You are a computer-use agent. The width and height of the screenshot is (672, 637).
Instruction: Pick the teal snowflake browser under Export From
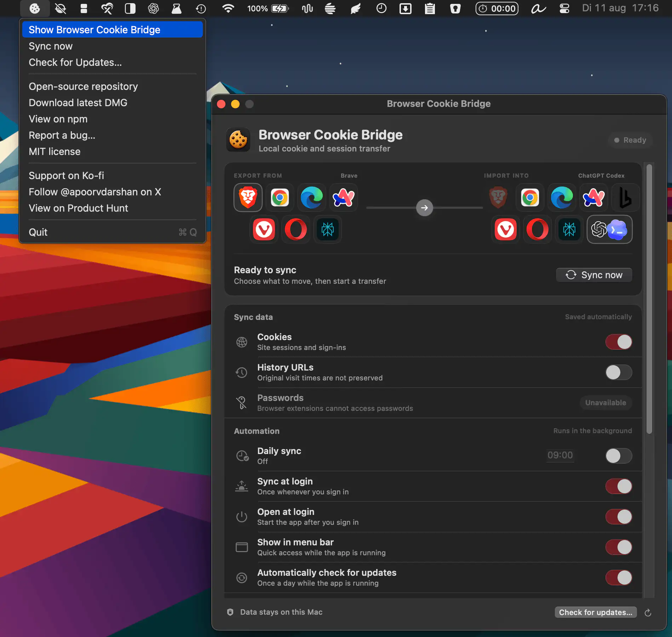click(x=328, y=229)
